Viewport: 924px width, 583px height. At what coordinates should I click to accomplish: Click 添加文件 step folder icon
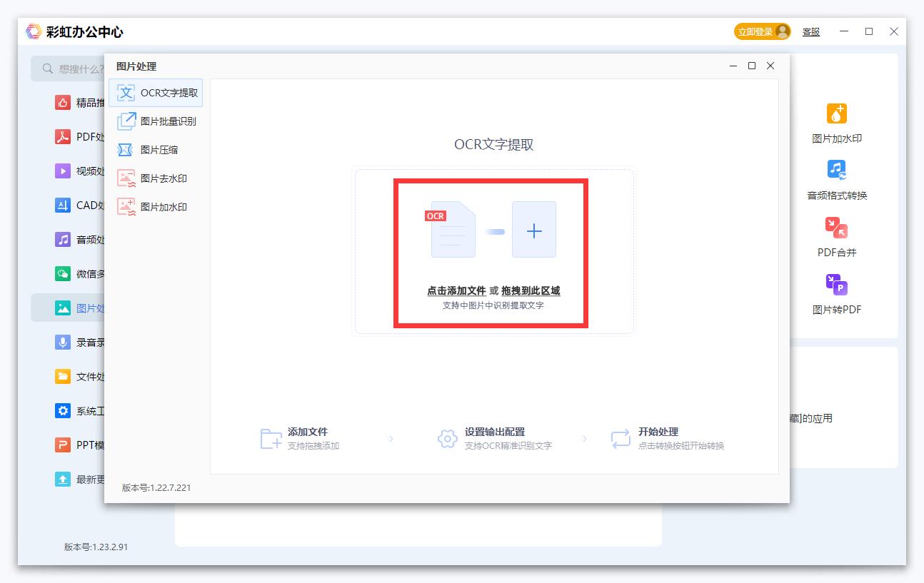click(x=271, y=438)
